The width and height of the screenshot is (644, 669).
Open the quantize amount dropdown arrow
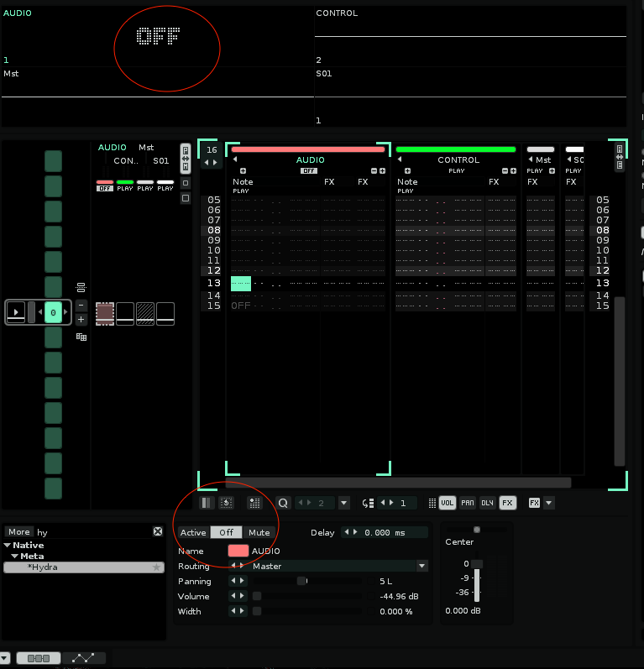point(343,503)
